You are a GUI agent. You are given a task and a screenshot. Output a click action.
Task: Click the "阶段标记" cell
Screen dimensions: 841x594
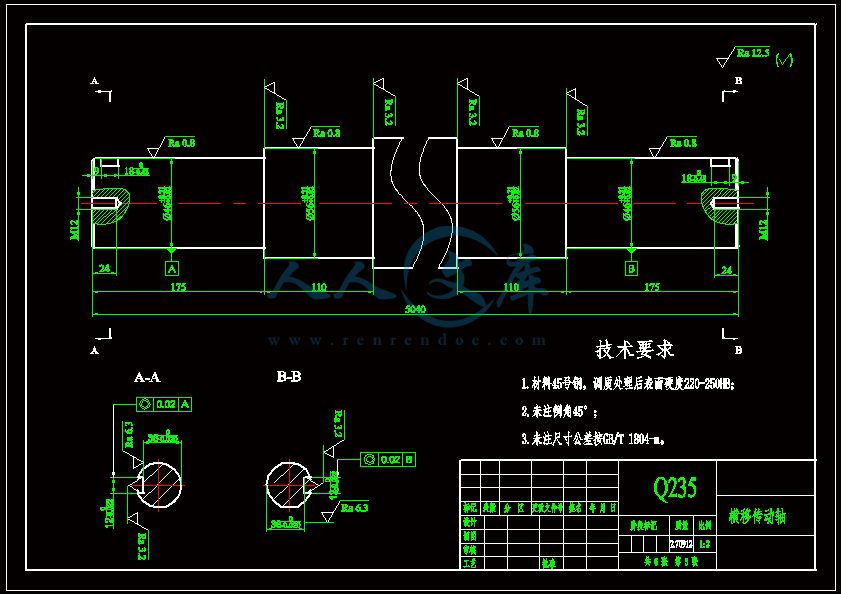tap(643, 526)
